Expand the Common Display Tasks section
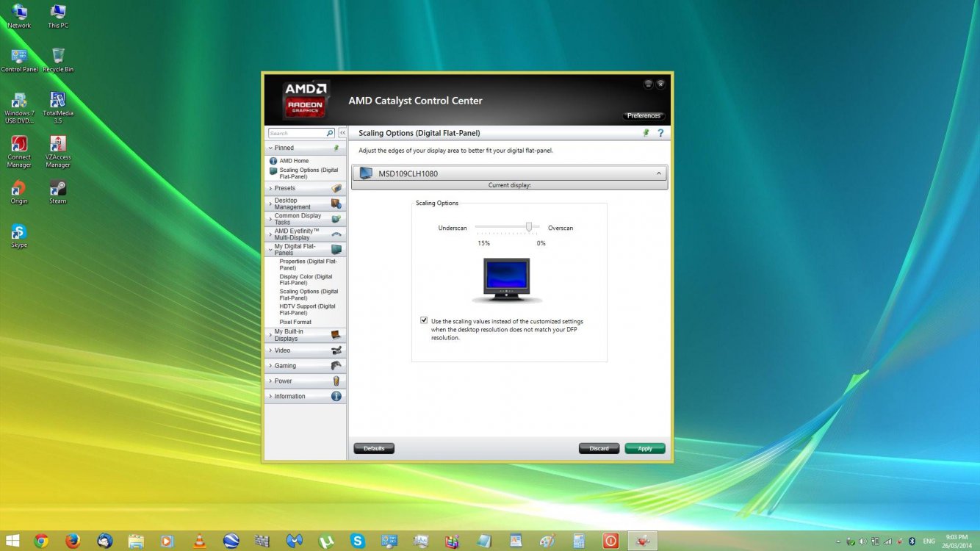980x551 pixels. [x=305, y=219]
